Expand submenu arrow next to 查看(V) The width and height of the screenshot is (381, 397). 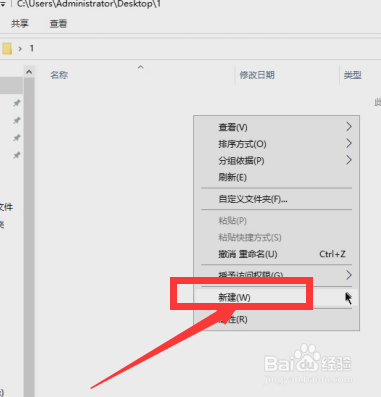(x=349, y=127)
